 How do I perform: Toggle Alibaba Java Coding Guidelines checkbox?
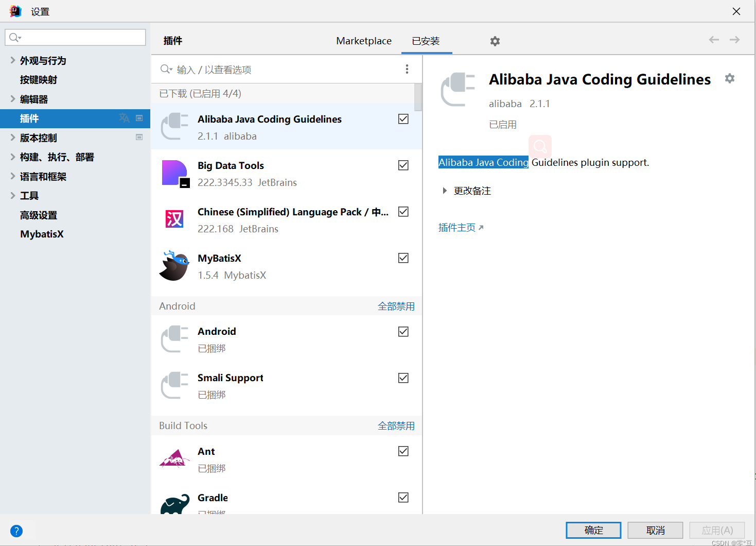pos(403,119)
